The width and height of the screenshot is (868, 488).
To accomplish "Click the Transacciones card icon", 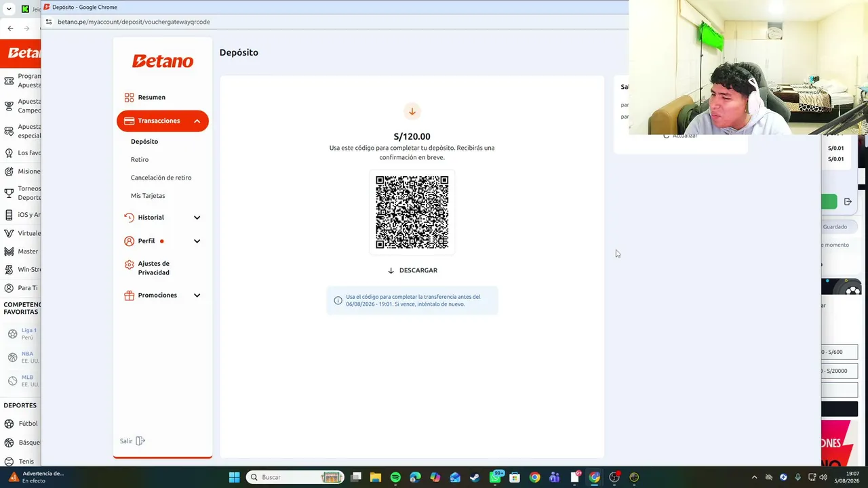I will click(x=129, y=121).
